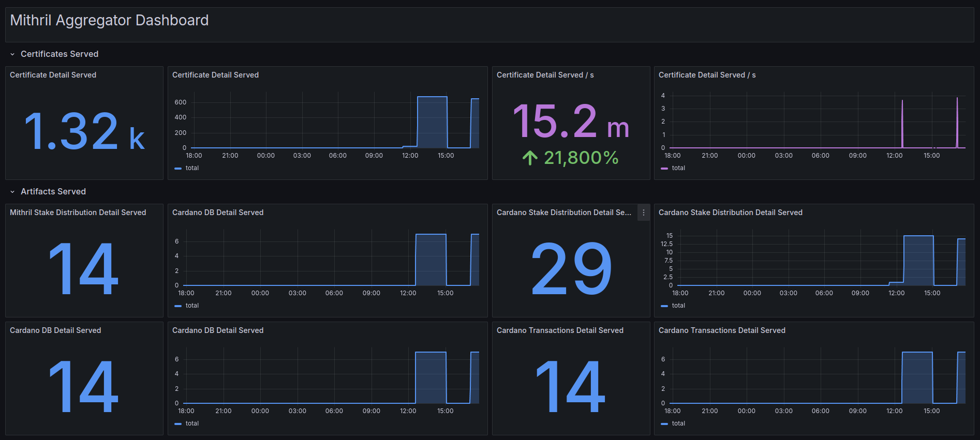Click the 14 value under Cardano DB Detail Served

pos(84,387)
